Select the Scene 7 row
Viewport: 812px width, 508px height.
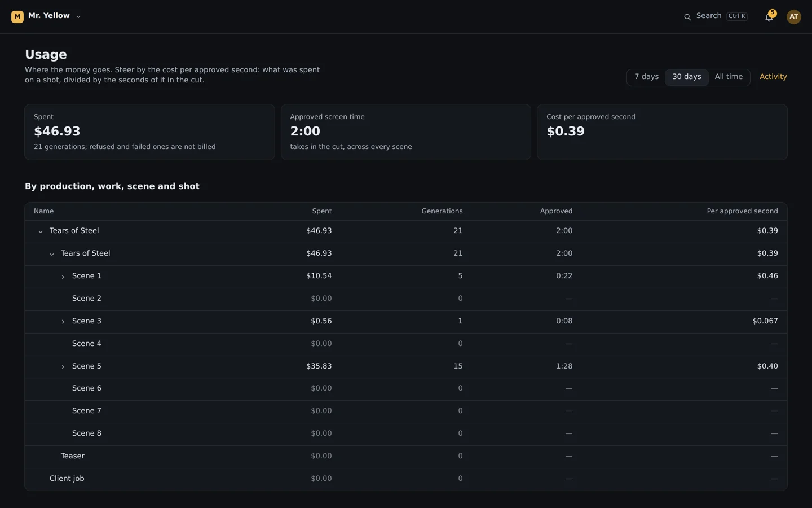tap(406, 411)
